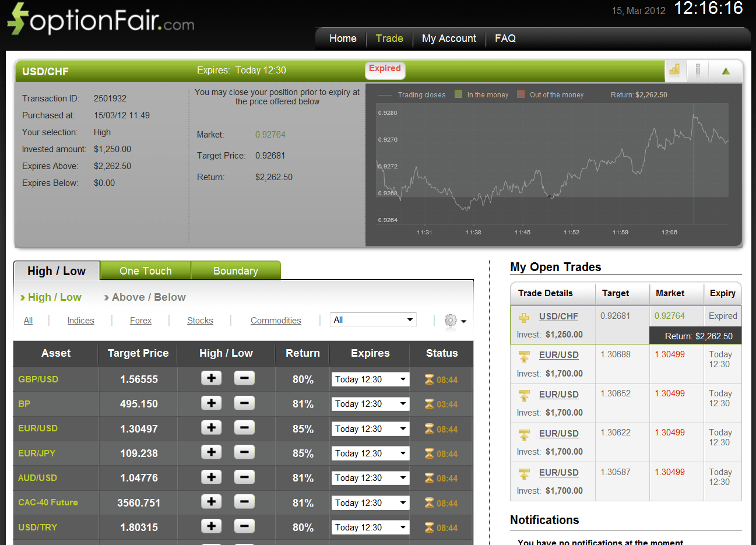Click the optionFair.com logo
The width and height of the screenshot is (756, 545).
(99, 19)
